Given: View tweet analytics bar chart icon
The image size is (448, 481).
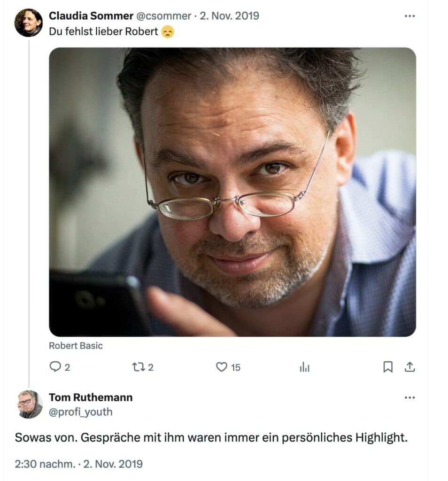Looking at the screenshot, I should (x=304, y=367).
